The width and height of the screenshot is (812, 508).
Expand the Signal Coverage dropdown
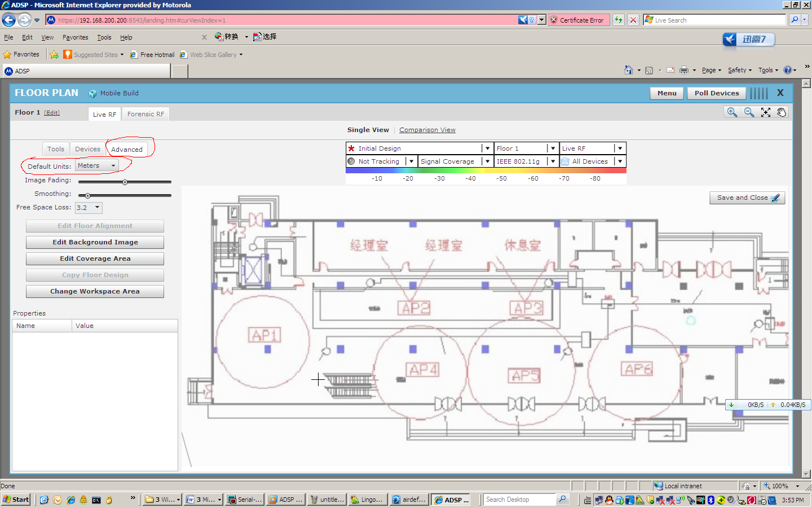click(487, 161)
